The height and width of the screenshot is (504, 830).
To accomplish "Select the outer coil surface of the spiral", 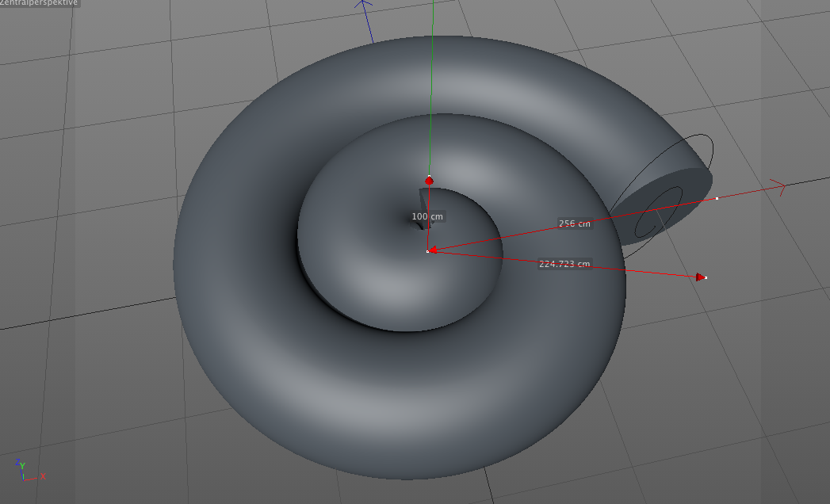I will 262,357.
